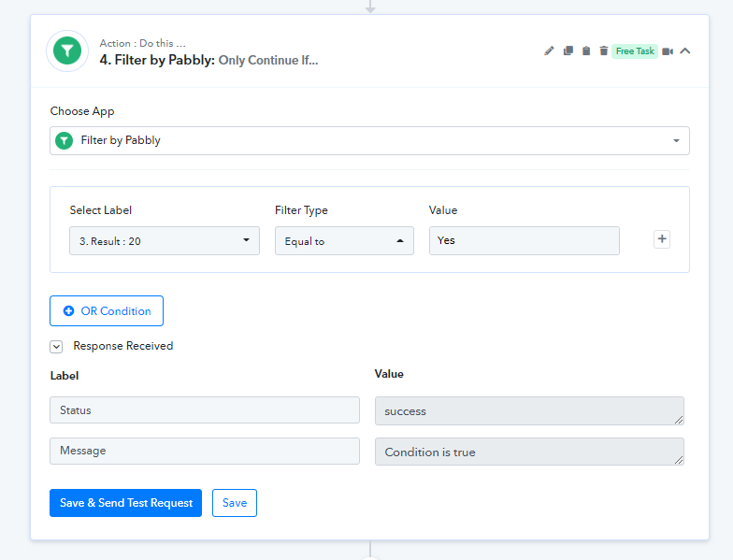
Task: Click the green Filter by Pabbly step icon
Action: 67,50
